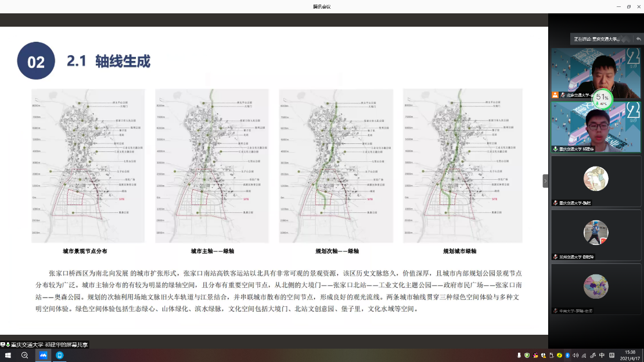Click the reply arrow beside speaker banner
This screenshot has height=362, width=644.
point(638,39)
